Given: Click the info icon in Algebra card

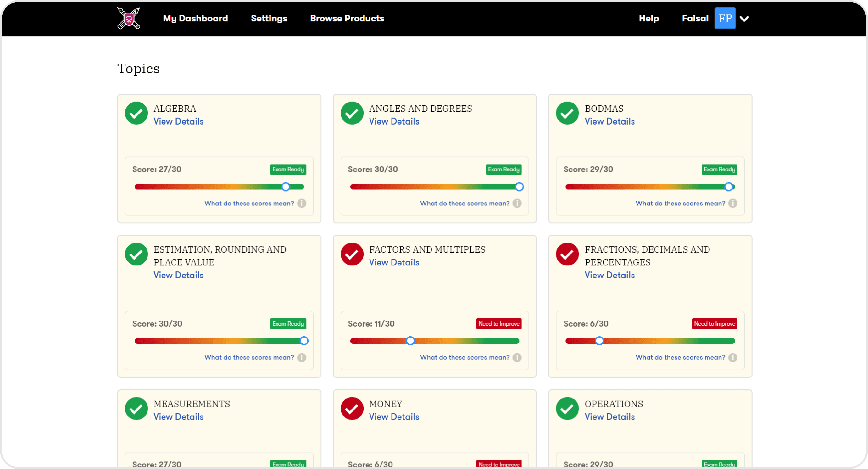Looking at the screenshot, I should [302, 204].
